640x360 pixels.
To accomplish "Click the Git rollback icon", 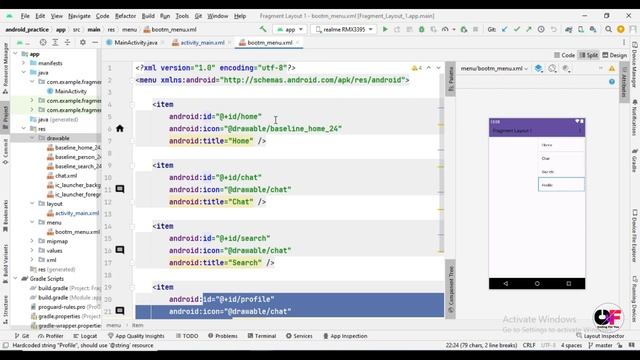I will [553, 29].
